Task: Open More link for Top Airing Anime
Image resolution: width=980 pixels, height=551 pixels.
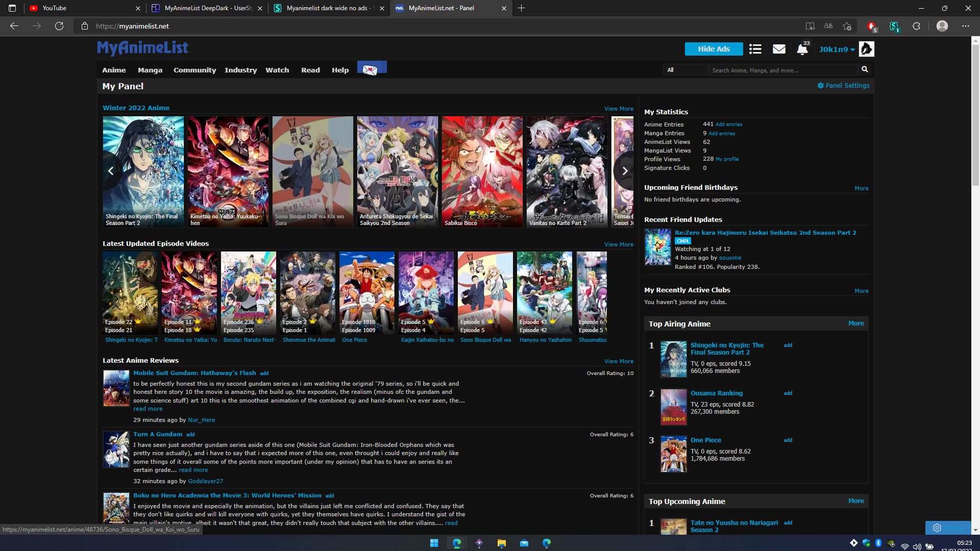Action: point(856,323)
